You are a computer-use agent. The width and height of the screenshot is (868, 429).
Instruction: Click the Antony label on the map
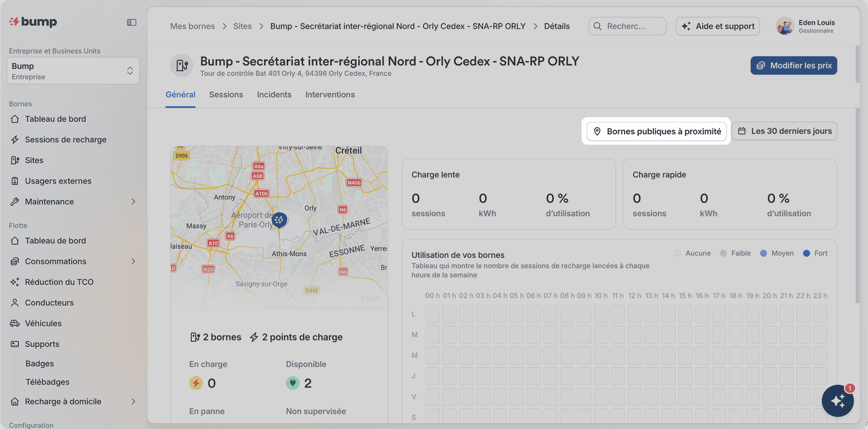pos(224,197)
